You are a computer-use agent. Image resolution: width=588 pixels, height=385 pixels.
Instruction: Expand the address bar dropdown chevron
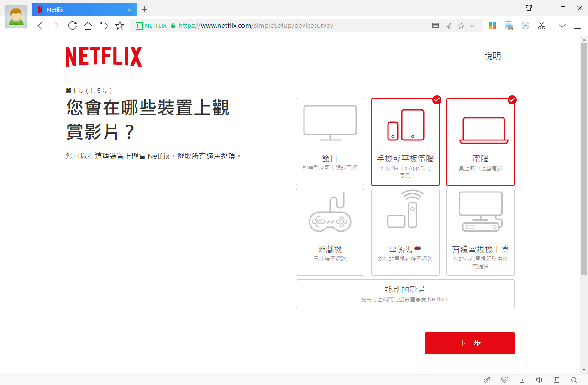(472, 26)
